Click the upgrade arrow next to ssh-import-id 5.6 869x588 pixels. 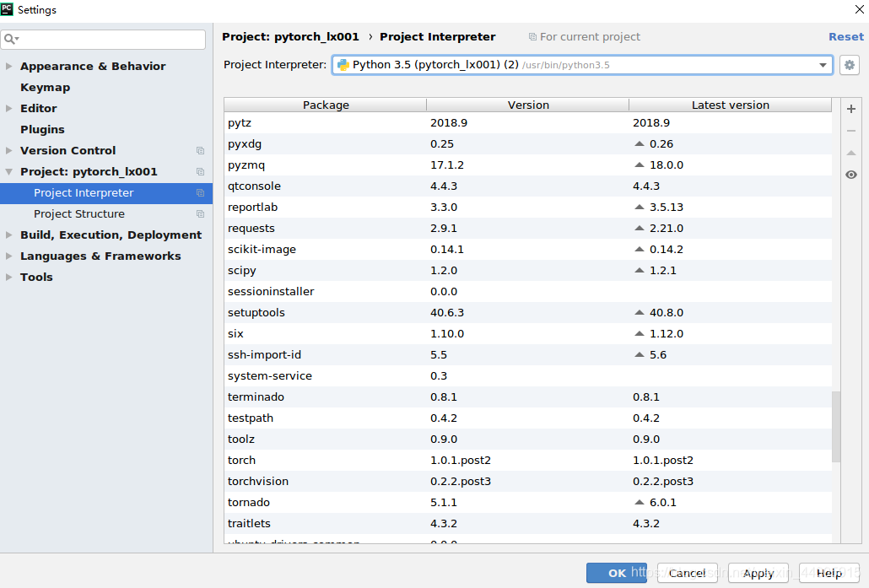[x=639, y=354]
